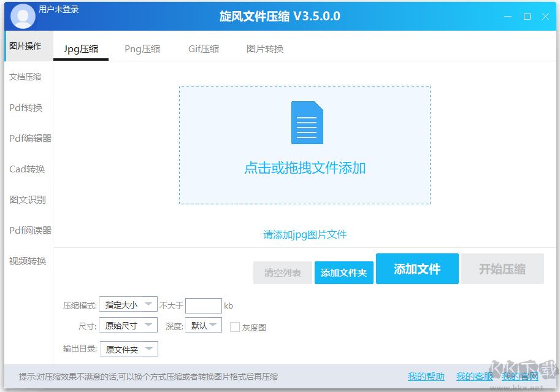Expand the 深度 depth dropdown
This screenshot has height=392, width=560.
point(203,325)
